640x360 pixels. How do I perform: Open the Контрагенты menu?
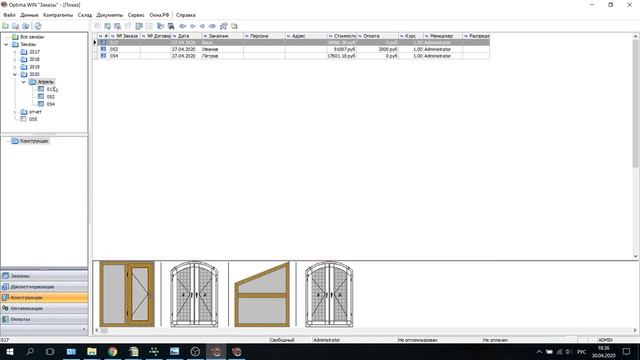point(58,15)
